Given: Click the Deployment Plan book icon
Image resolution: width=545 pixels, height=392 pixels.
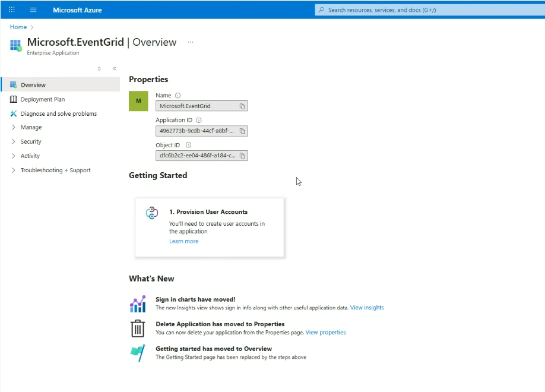Looking at the screenshot, I should coord(13,99).
